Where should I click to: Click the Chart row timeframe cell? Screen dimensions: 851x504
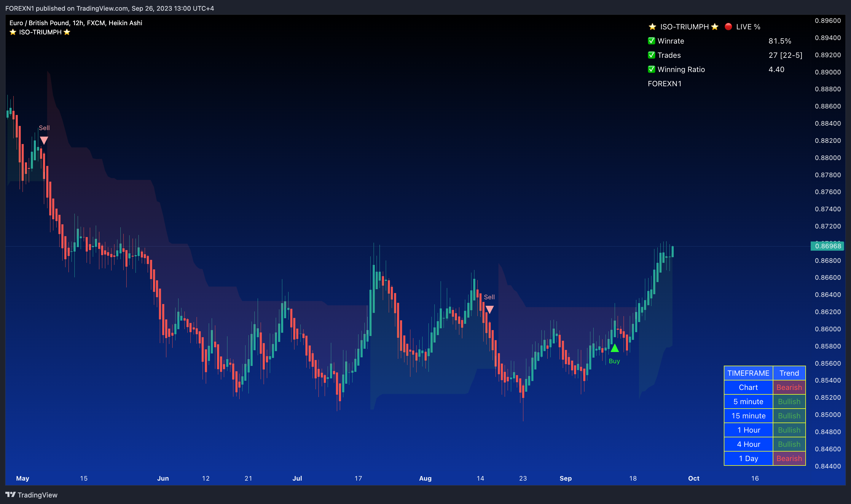(748, 387)
